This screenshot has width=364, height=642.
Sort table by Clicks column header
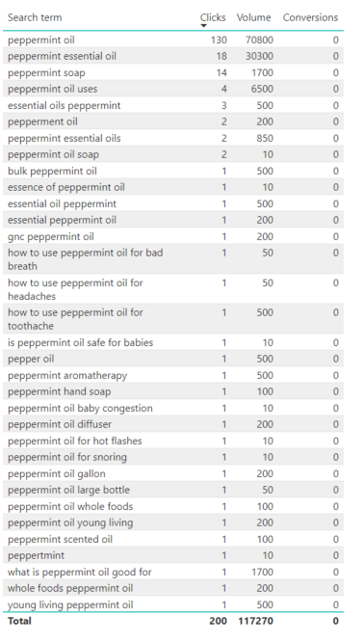click(x=213, y=17)
